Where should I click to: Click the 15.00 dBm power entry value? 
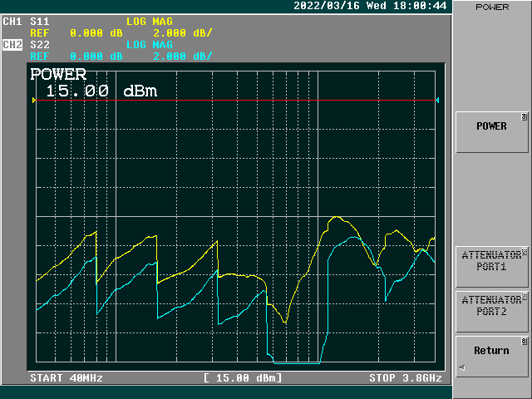click(101, 91)
